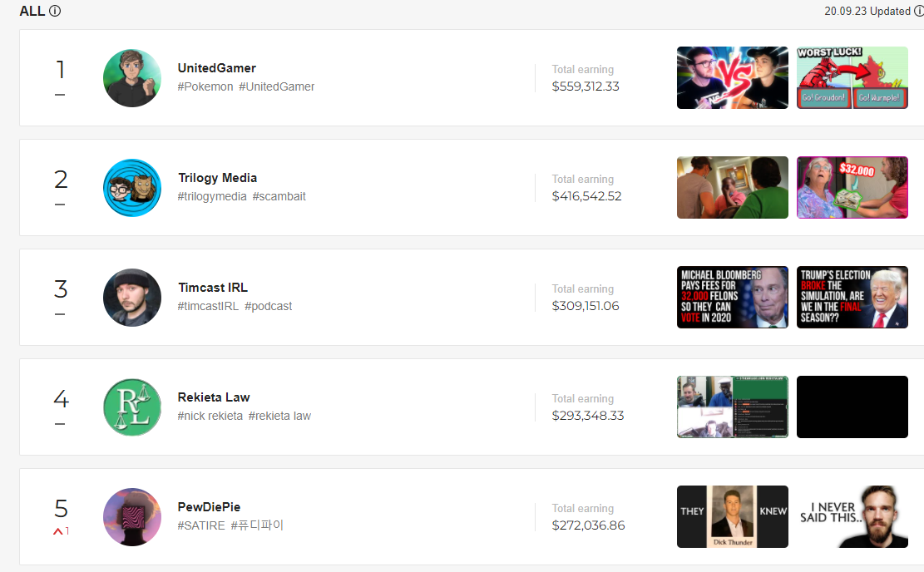Screen dimensions: 924x572
Task: Open the I Never Said This thumbnail
Action: click(x=852, y=516)
